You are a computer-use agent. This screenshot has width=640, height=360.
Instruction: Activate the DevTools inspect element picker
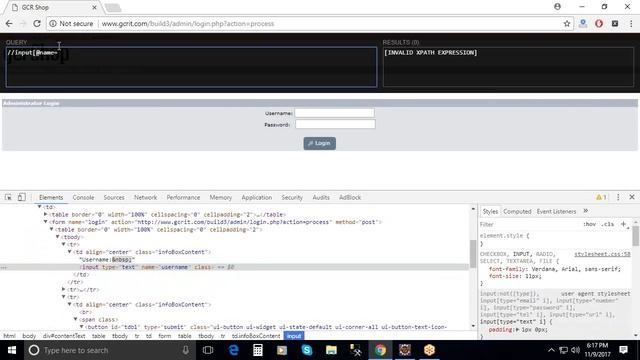[x=8, y=197]
